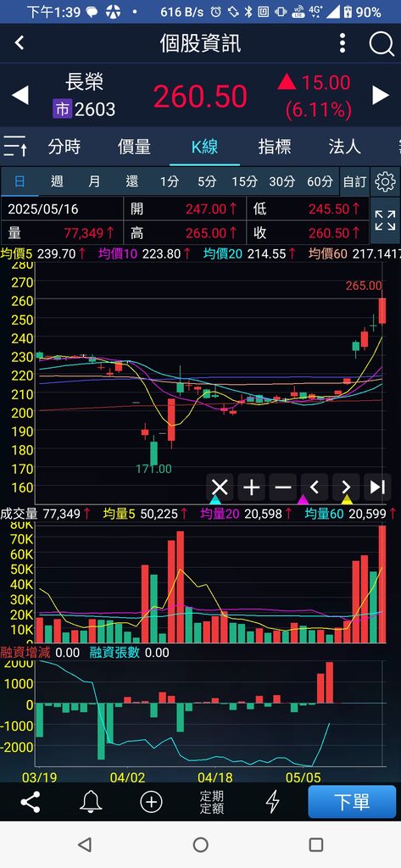
Task: Open the search magnifier icon
Action: (381, 43)
